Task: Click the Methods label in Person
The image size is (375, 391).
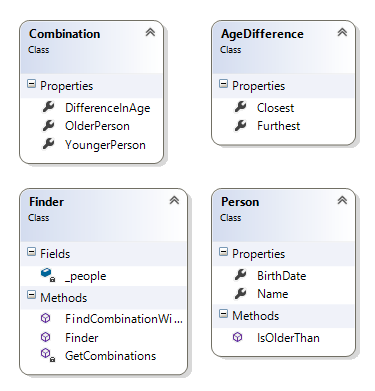Action: point(255,316)
